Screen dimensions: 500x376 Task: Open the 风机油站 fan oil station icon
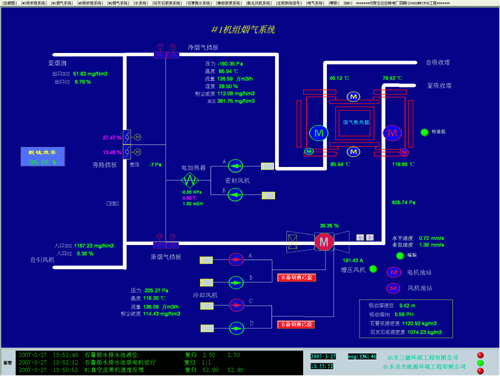(x=393, y=288)
